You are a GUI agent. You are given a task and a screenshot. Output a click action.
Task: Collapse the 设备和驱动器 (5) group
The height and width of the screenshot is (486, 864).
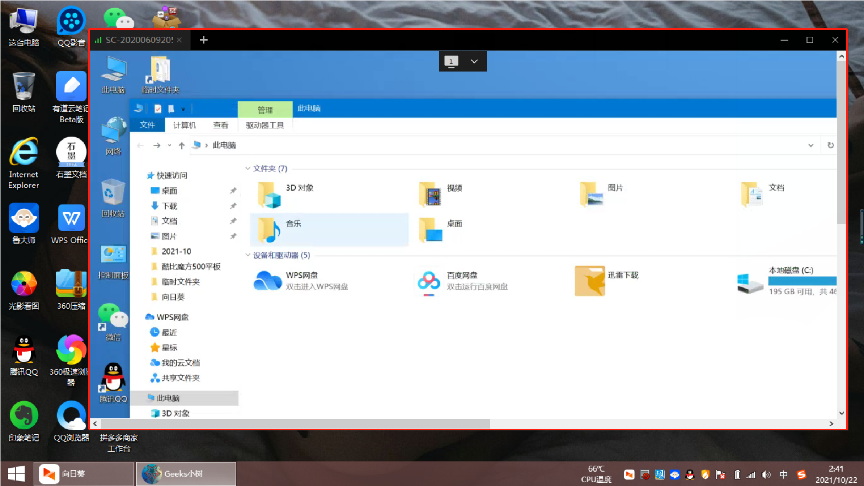coord(247,255)
